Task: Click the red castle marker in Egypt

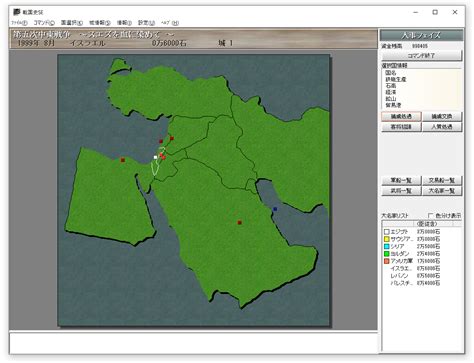Action: pyautogui.click(x=123, y=160)
